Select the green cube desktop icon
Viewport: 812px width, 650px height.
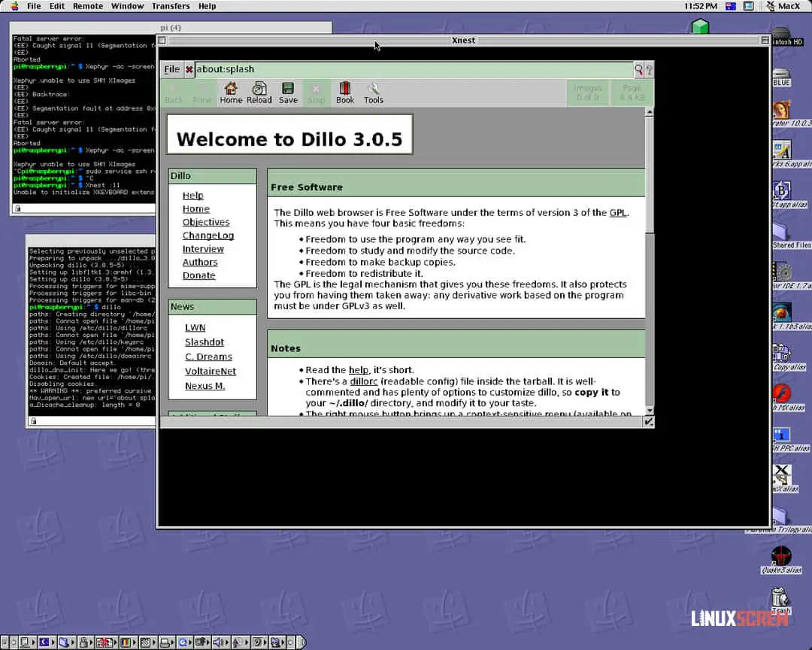click(x=700, y=26)
